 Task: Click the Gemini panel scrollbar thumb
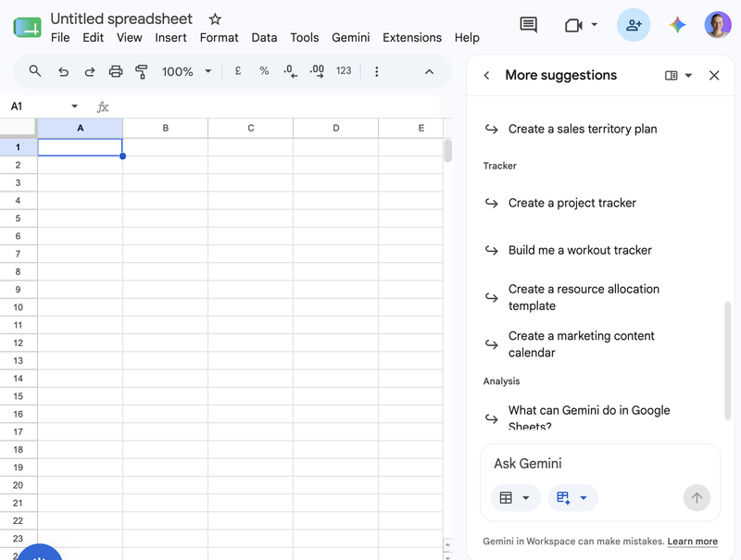(728, 360)
